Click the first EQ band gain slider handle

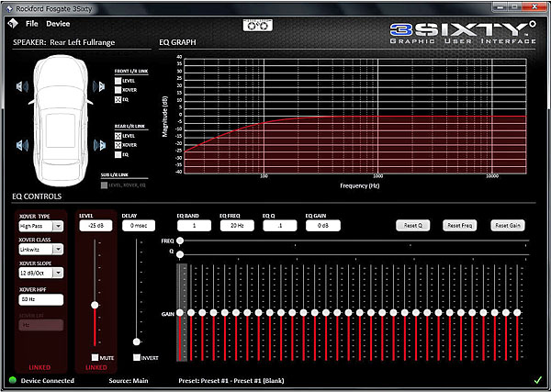pos(180,313)
